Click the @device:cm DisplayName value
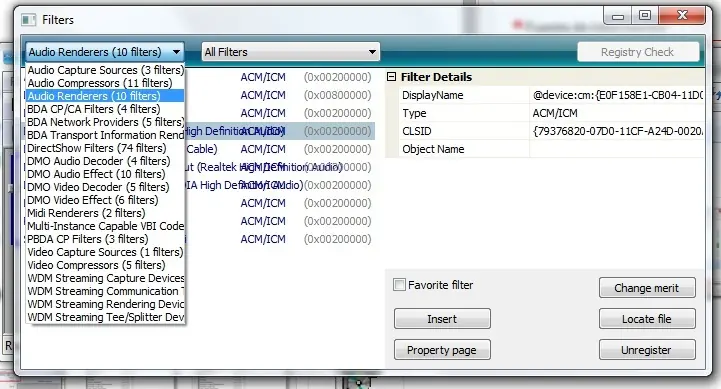Image resolution: width=721 pixels, height=389 pixels. tap(618, 95)
